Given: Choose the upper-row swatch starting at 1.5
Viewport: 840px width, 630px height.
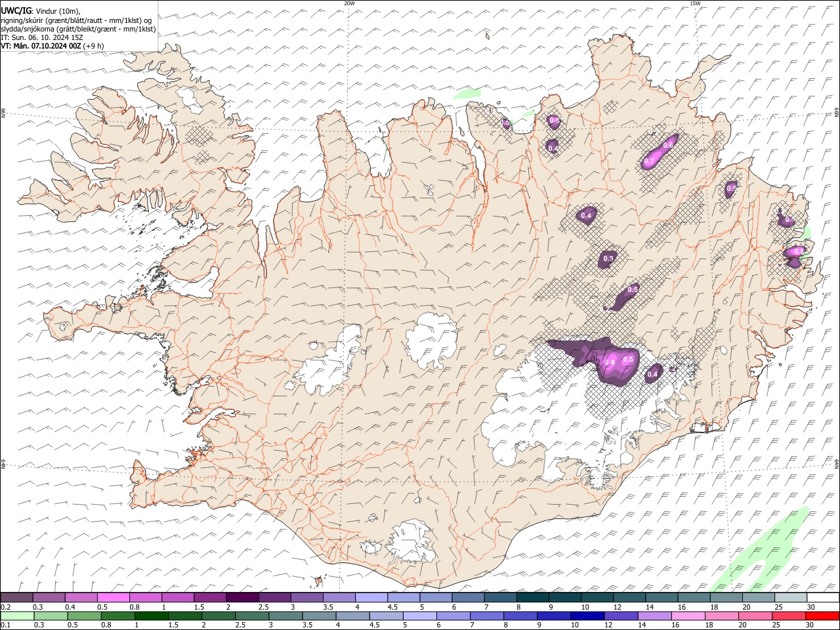Looking at the screenshot, I should tap(210, 598).
